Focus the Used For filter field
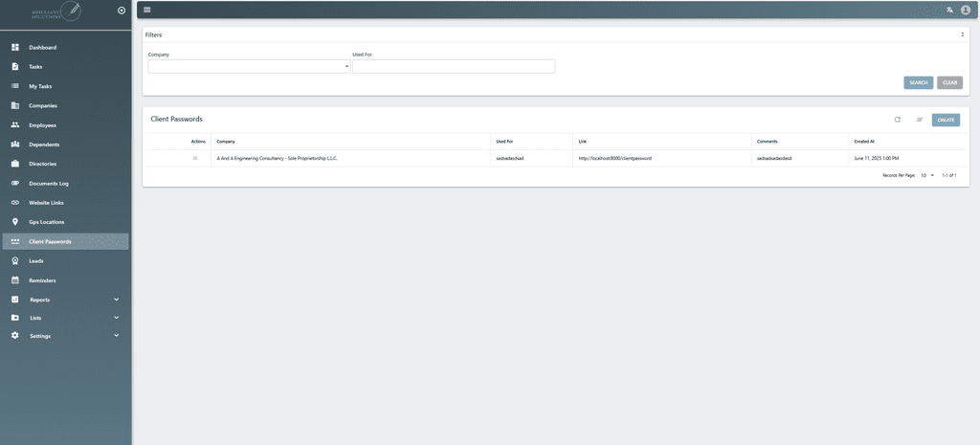 454,66
